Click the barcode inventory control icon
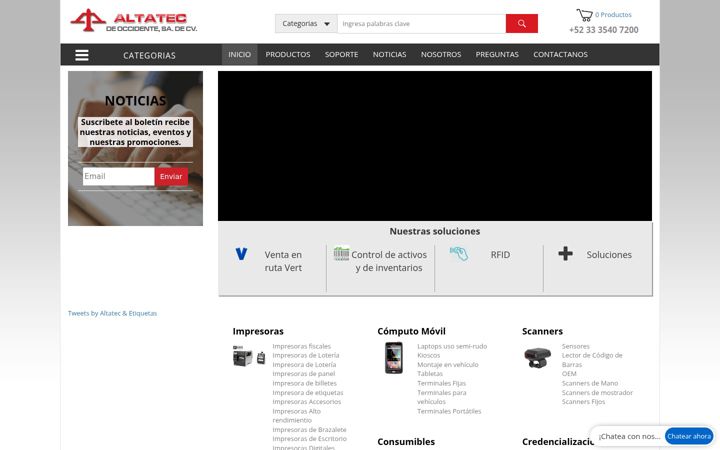 tap(341, 253)
